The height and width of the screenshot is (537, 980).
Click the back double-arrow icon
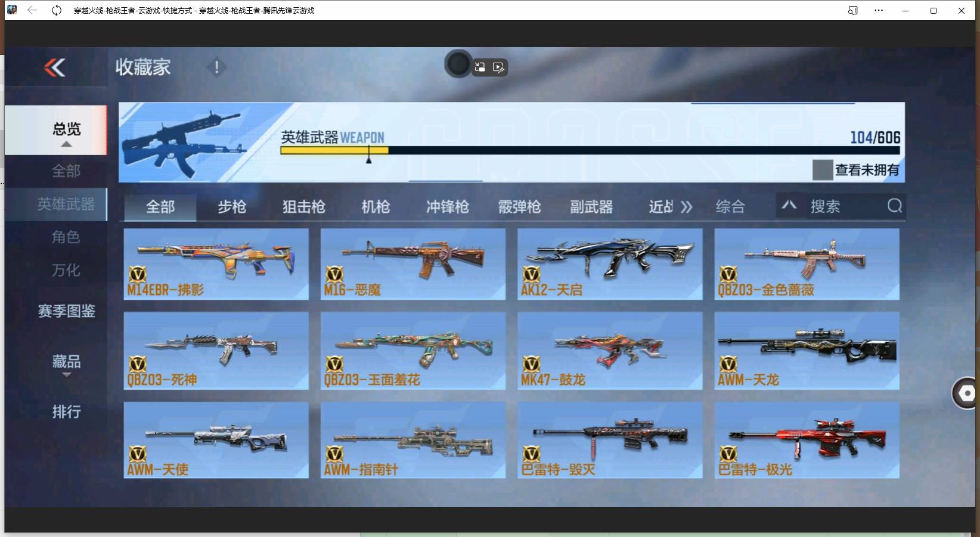55,68
